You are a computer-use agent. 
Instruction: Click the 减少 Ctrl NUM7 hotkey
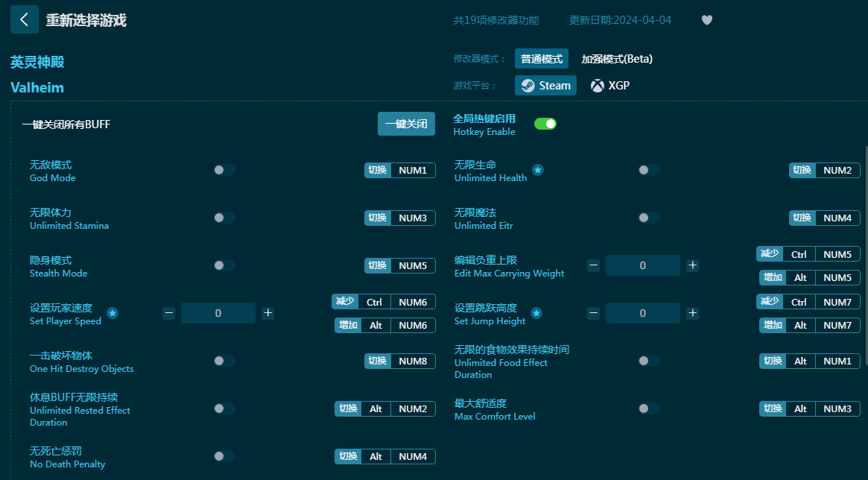pos(808,302)
